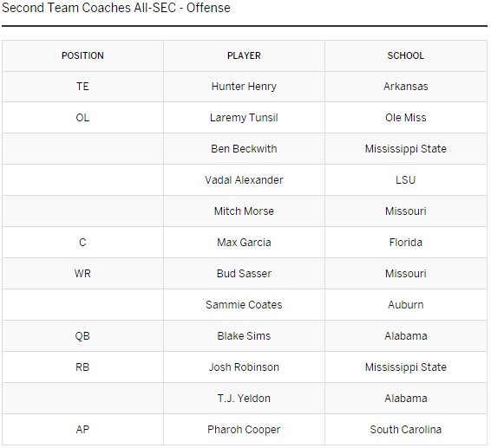Click Laremy Tunsil in the table
The image size is (491, 448).
coord(244,118)
